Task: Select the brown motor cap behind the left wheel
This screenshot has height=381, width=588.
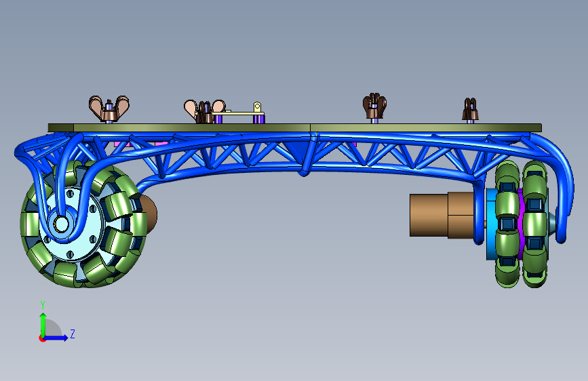Action: point(150,214)
